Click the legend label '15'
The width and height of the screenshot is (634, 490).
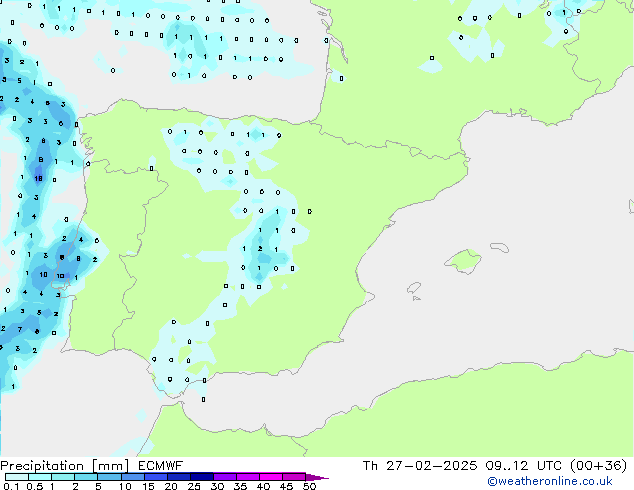click(x=148, y=486)
